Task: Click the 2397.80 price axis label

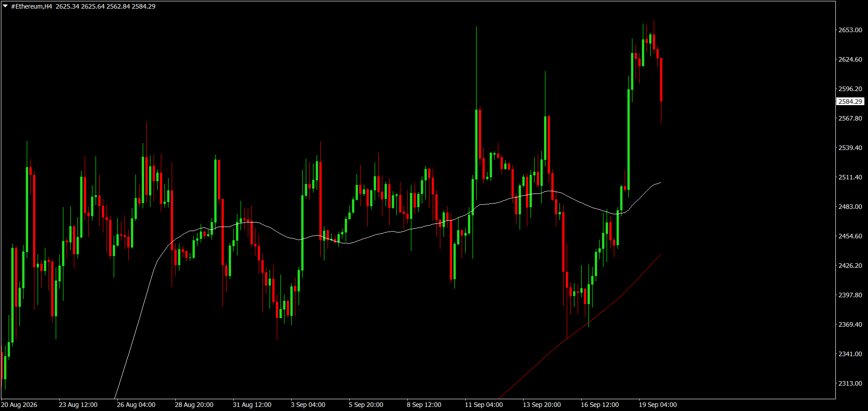Action: pos(850,295)
